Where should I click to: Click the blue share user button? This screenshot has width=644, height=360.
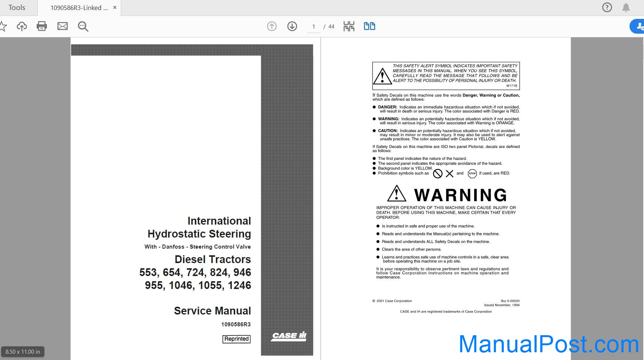(637, 26)
